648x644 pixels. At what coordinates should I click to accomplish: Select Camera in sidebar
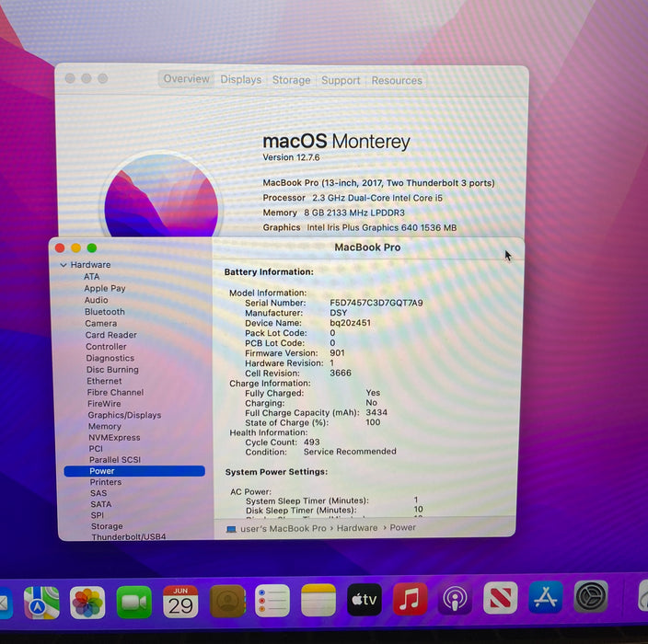pos(101,324)
